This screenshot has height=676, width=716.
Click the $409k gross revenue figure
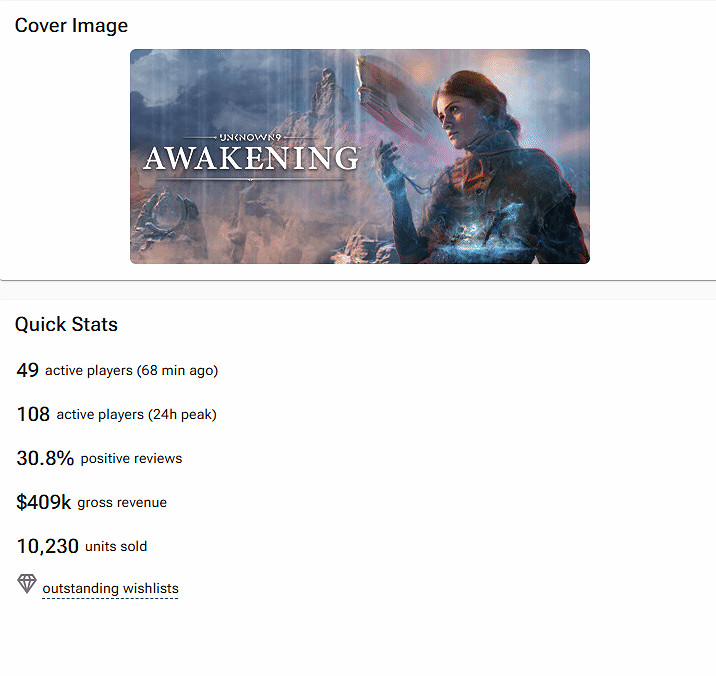click(43, 502)
